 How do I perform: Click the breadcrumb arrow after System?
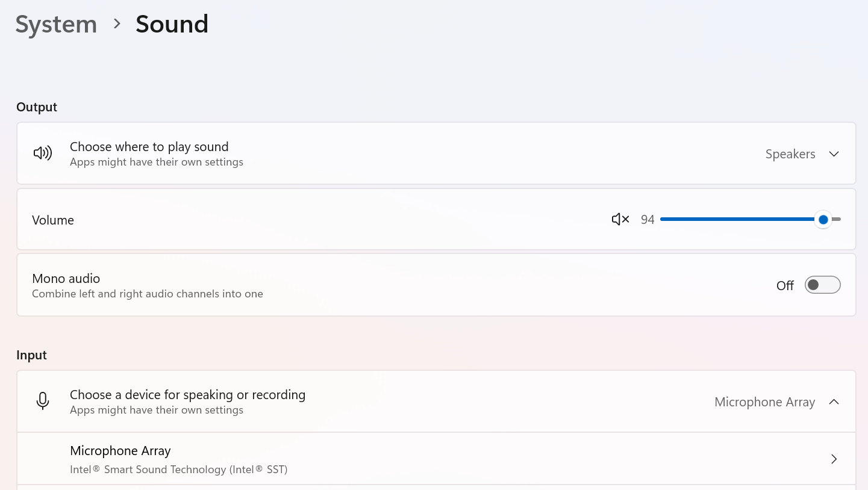point(117,24)
